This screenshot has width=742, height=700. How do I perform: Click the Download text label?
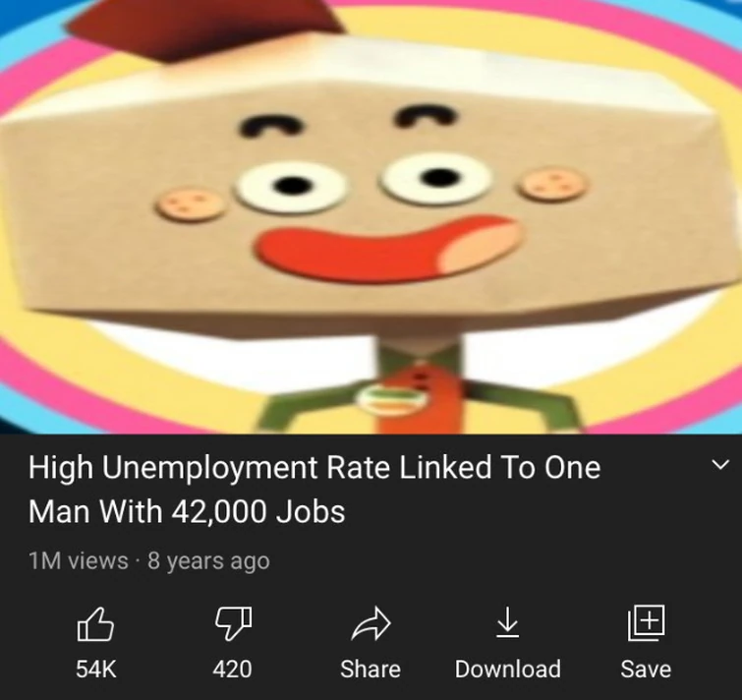[x=508, y=670]
